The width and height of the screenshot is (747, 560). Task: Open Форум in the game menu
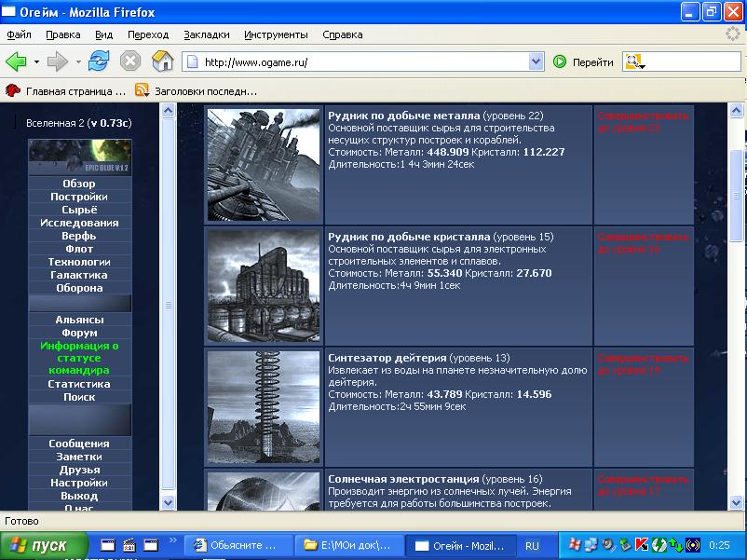(79, 333)
